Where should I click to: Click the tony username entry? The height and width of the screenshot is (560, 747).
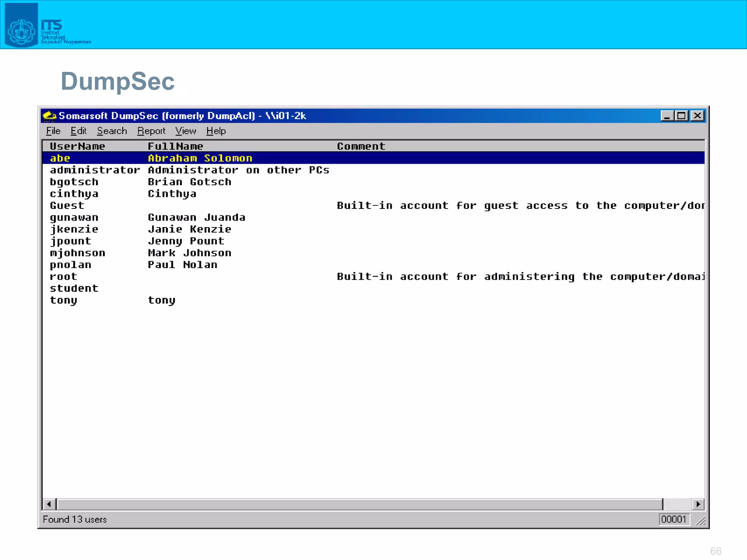[63, 300]
